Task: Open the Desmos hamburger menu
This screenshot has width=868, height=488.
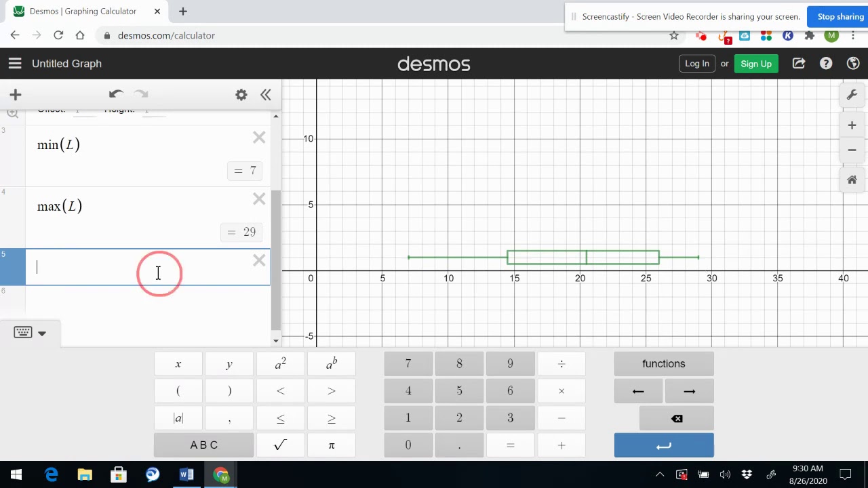Action: tap(15, 64)
